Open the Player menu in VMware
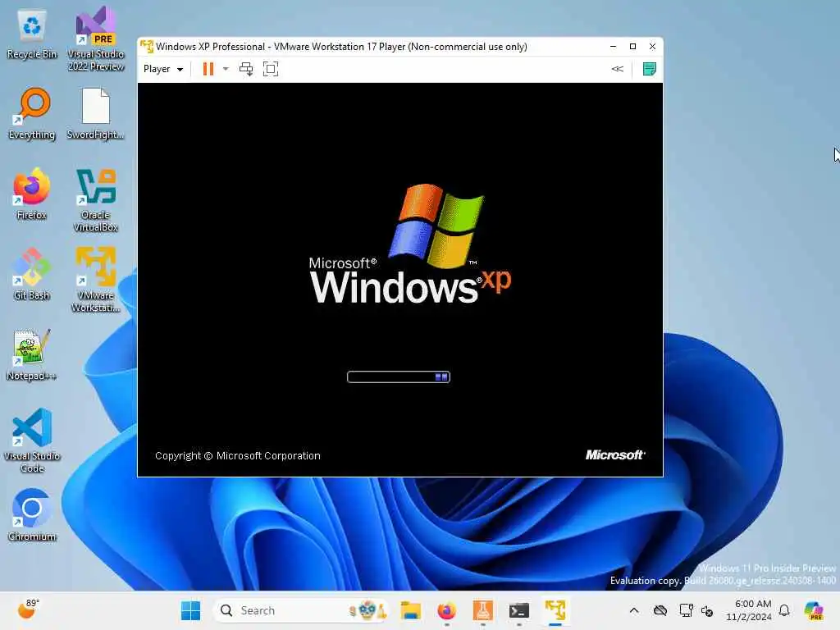 point(163,69)
